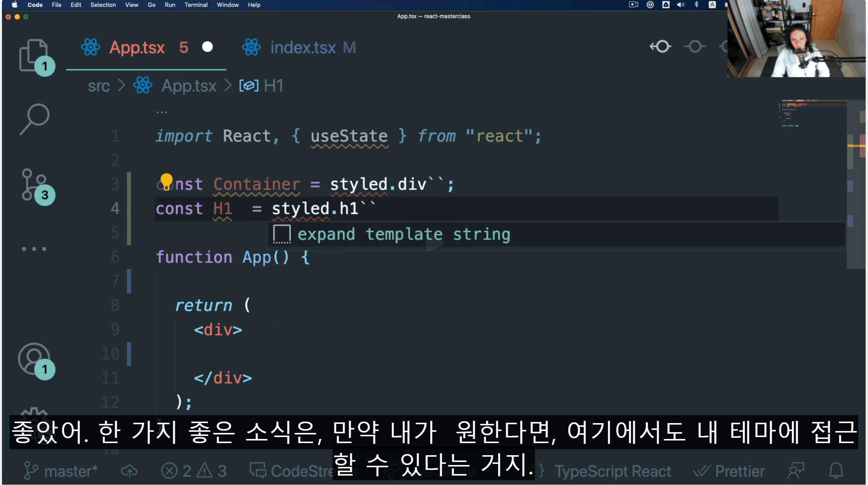The width and height of the screenshot is (868, 485).
Task: Open the Code menu in menu bar
Action: pos(35,5)
